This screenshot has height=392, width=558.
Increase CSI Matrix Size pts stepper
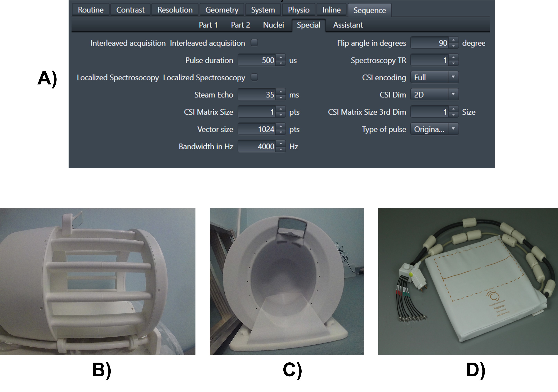281,109
